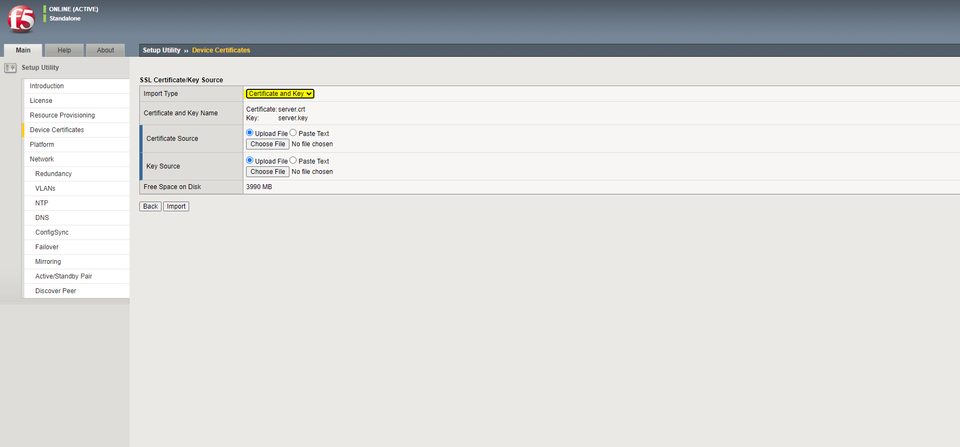This screenshot has width=960, height=447.
Task: Open the Import Type dropdown
Action: (280, 93)
